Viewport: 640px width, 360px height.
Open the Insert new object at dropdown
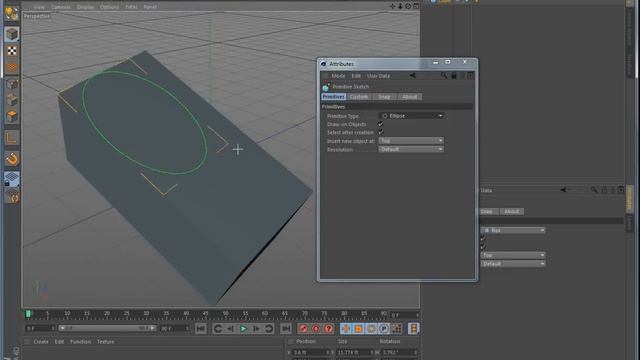point(411,141)
